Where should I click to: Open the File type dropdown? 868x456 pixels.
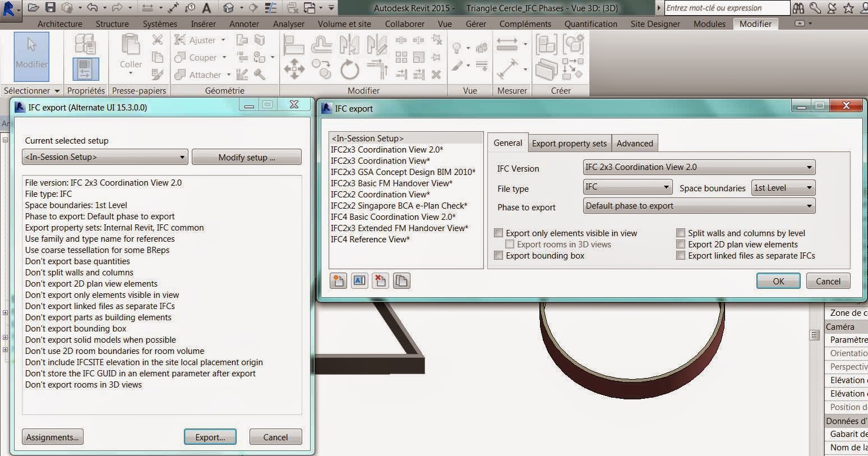click(628, 187)
